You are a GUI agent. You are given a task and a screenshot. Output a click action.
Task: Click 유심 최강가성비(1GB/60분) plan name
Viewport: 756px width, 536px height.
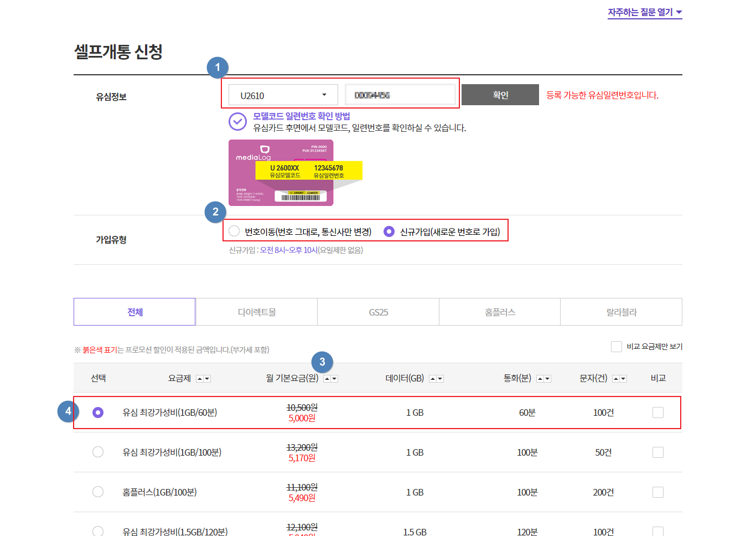170,413
